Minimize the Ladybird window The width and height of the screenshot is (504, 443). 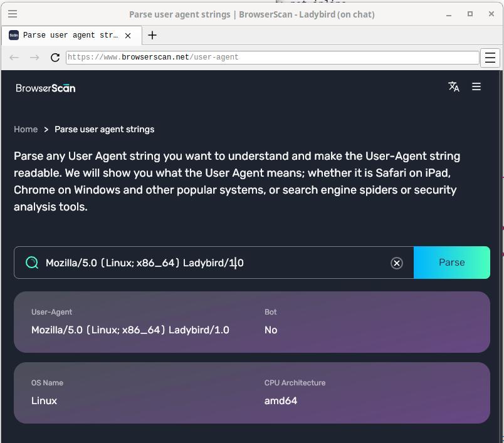click(449, 14)
